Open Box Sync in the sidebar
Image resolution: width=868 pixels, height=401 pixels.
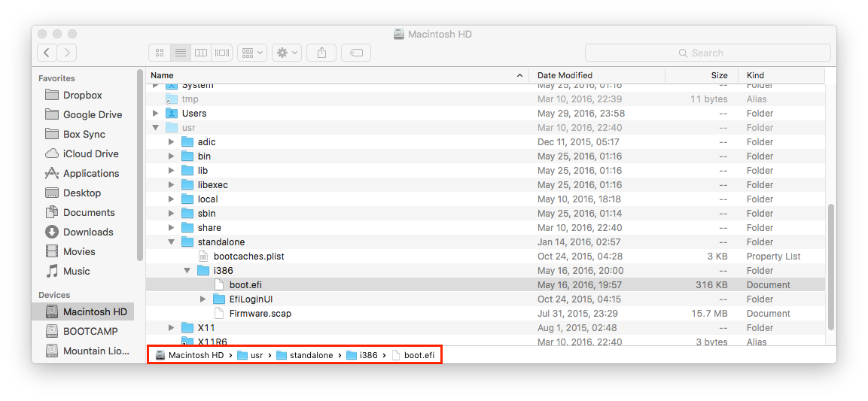click(x=83, y=135)
